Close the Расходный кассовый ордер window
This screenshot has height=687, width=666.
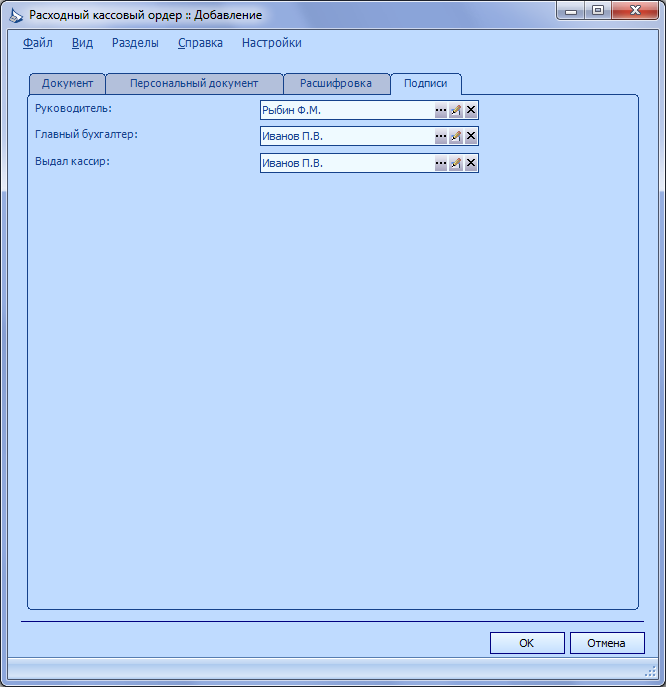click(635, 11)
